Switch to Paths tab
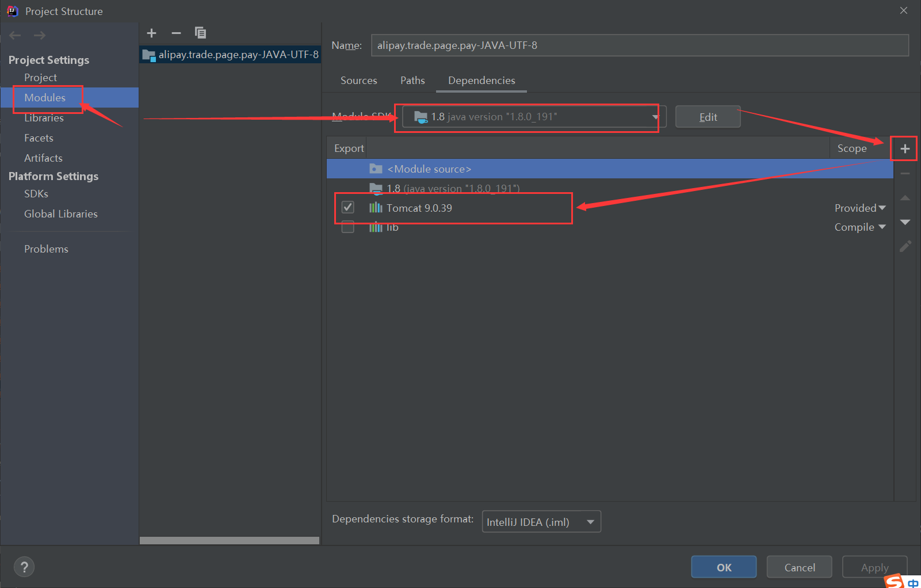Screen dimensions: 921x588 pos(412,81)
